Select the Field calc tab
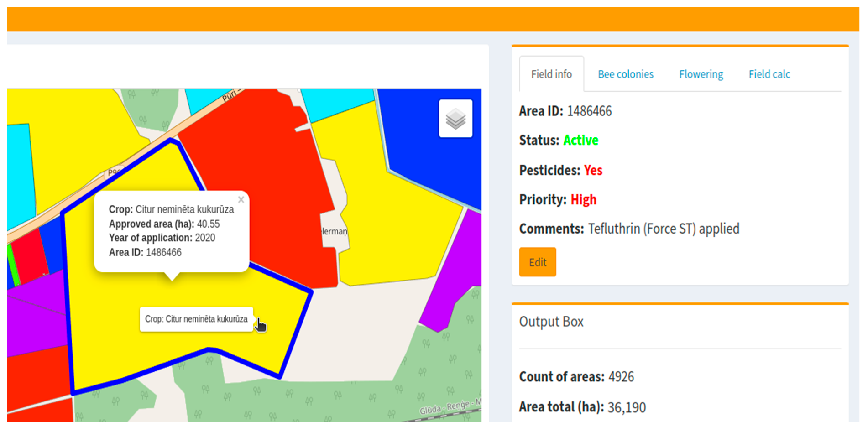This screenshot has height=432, width=868. 769,74
